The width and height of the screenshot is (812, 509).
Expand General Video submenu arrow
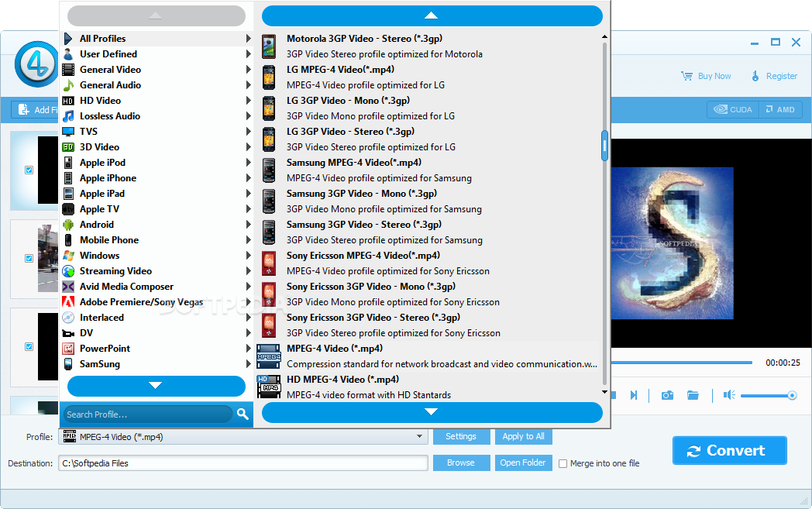(x=249, y=70)
